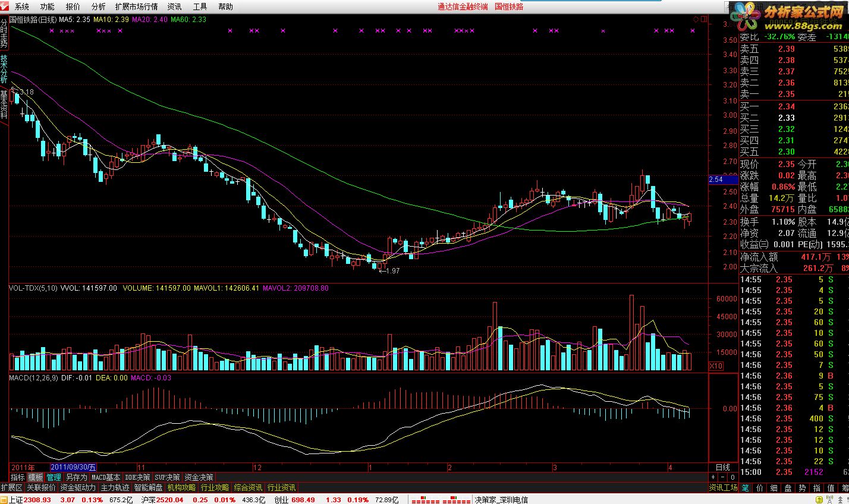Click the 净流入额 row in quote panel
Screen dimensions: 849x504
(794, 257)
